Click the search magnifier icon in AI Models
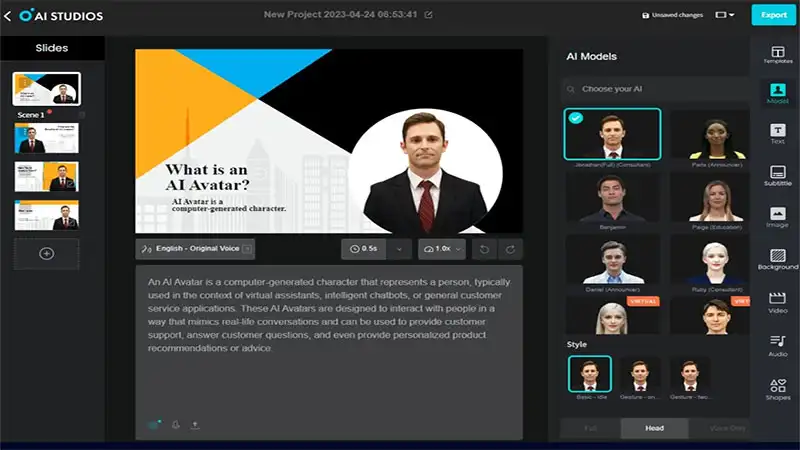 [570, 89]
